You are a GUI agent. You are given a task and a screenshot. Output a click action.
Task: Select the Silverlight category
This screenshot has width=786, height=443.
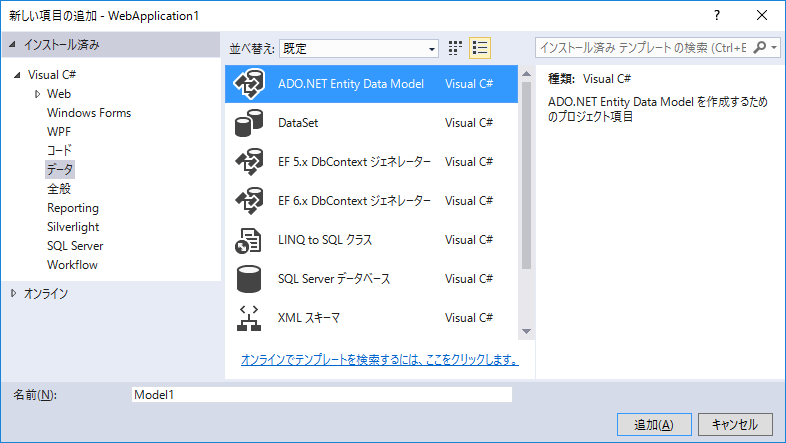pos(73,227)
